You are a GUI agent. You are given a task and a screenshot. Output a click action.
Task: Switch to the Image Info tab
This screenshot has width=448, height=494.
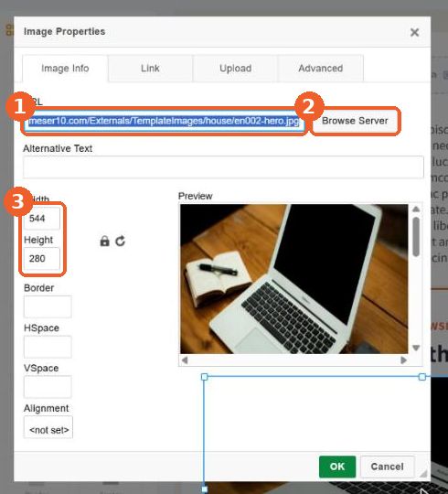point(65,69)
